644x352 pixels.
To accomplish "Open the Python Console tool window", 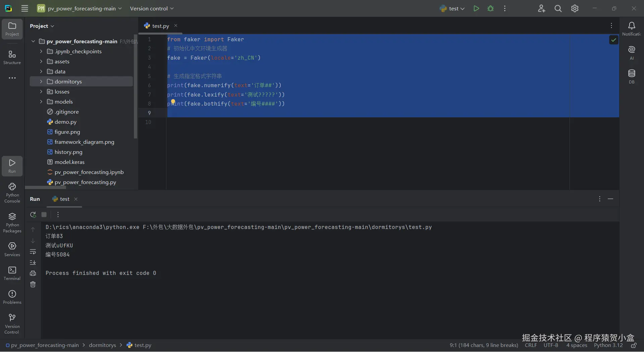I will tap(12, 193).
